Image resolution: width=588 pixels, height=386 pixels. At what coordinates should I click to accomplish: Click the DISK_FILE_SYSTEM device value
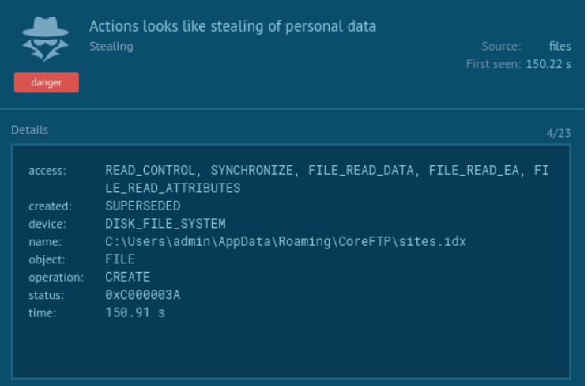coord(165,224)
